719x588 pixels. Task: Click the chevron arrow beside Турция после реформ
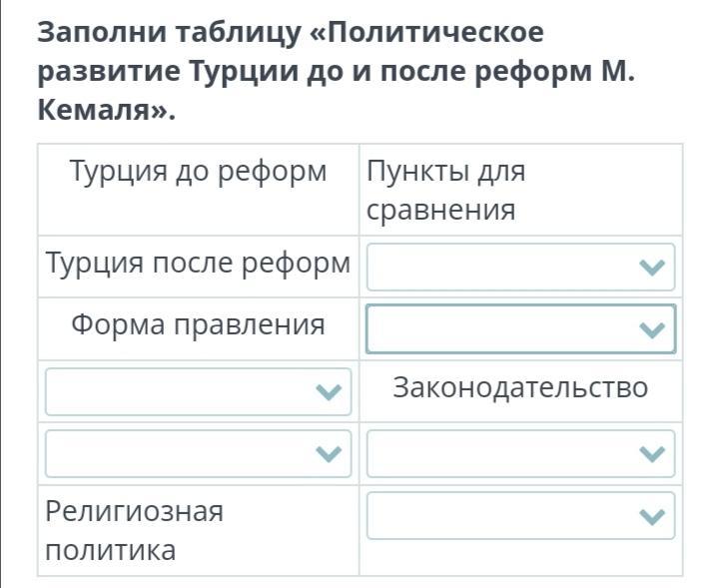point(652,267)
